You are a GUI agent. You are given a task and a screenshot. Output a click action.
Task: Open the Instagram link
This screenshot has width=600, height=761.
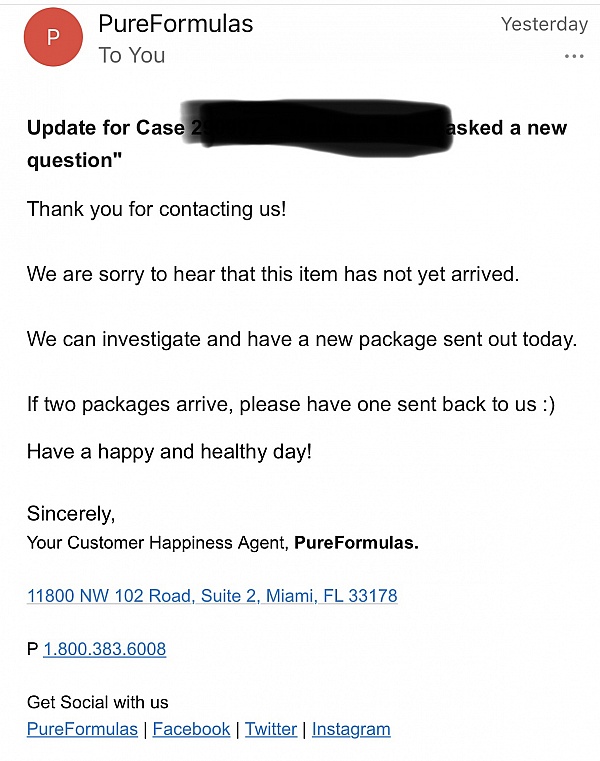click(x=351, y=729)
